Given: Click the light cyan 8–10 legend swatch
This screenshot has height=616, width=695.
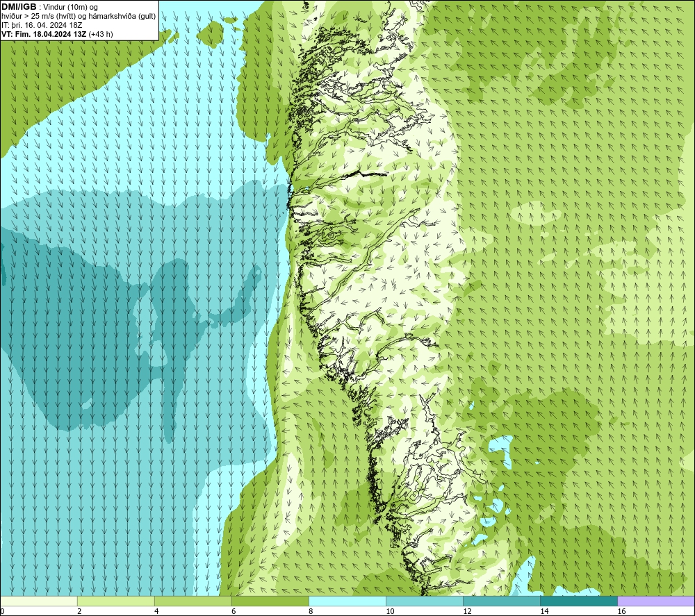Looking at the screenshot, I should 347,601.
